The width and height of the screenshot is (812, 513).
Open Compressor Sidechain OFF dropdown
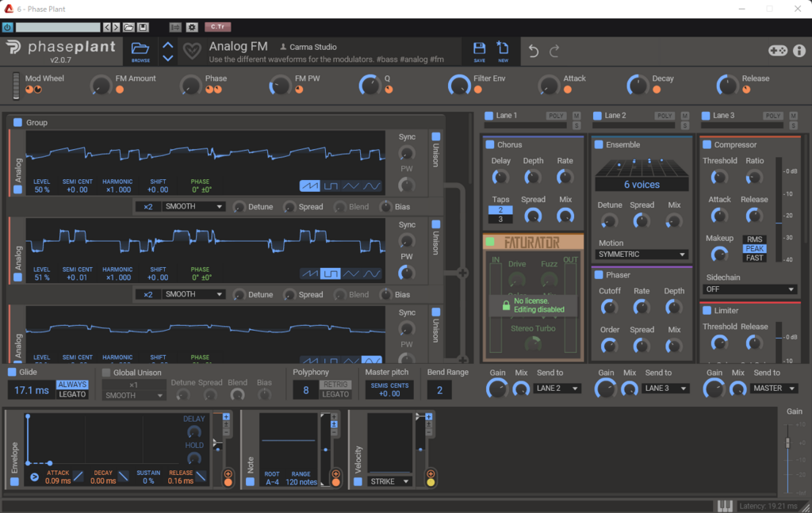(749, 289)
